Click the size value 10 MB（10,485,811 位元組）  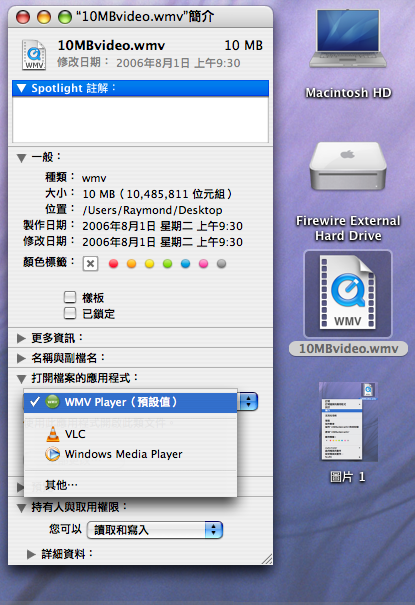point(157,194)
